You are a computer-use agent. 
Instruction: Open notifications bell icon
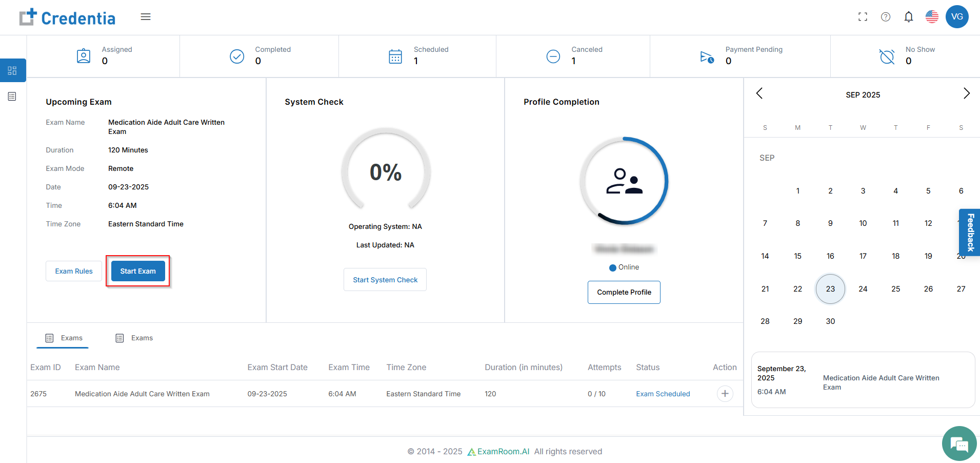click(x=908, y=17)
